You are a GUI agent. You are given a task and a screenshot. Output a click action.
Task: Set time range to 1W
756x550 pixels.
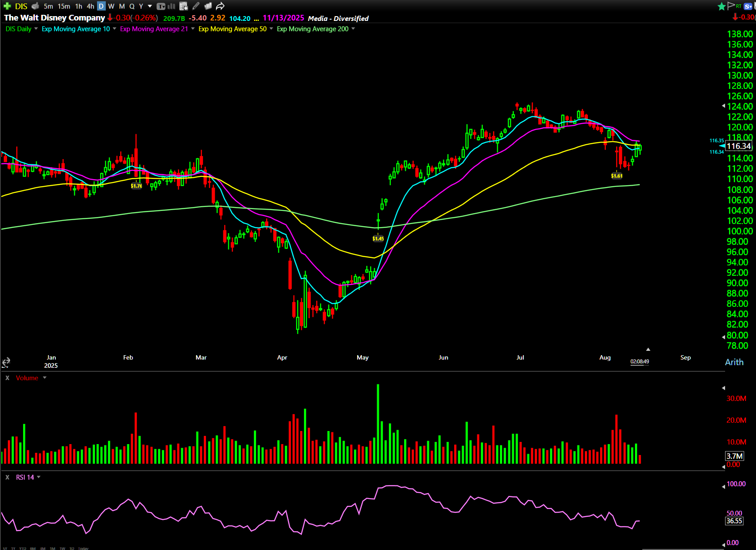pyautogui.click(x=63, y=548)
